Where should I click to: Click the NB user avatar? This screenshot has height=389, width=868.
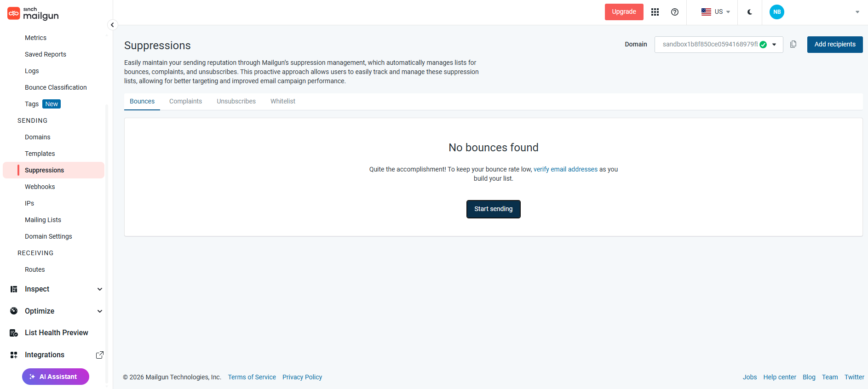[777, 12]
